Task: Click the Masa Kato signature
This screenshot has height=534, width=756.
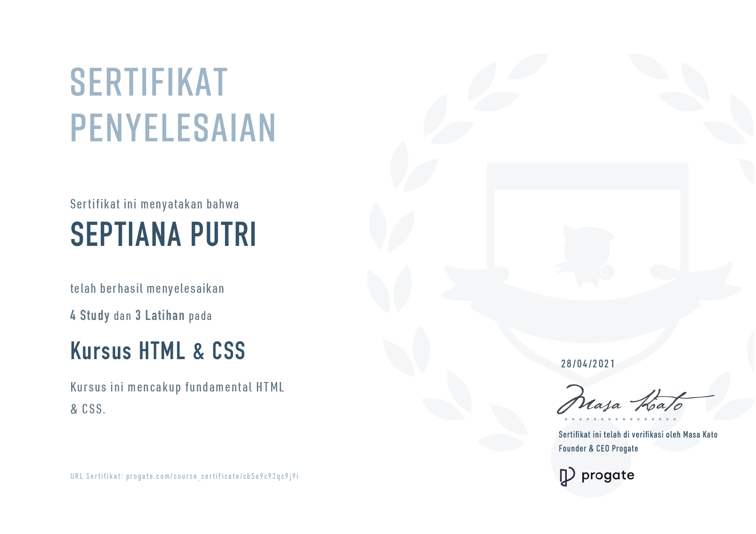Action: coord(635,400)
